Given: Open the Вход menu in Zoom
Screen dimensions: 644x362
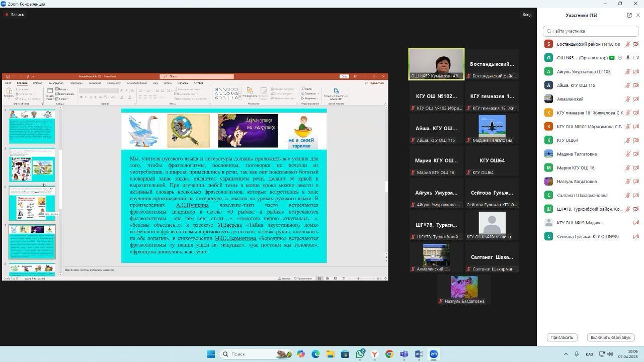Looking at the screenshot, I should (527, 15).
